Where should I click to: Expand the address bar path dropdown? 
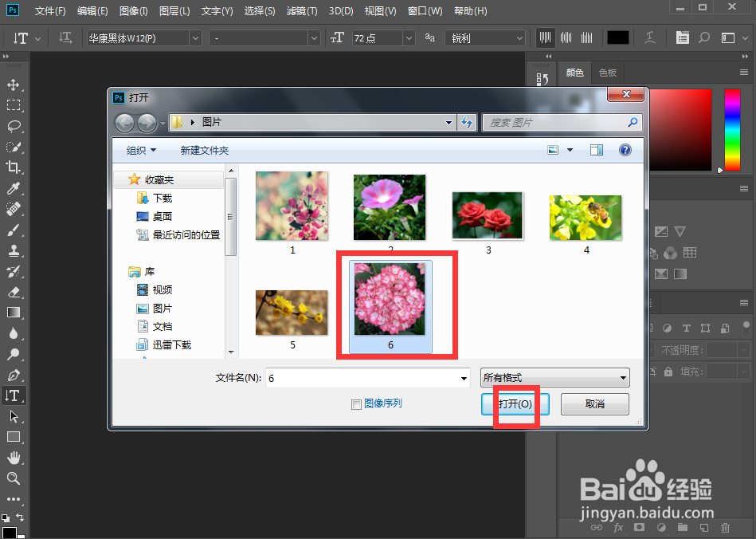[449, 123]
